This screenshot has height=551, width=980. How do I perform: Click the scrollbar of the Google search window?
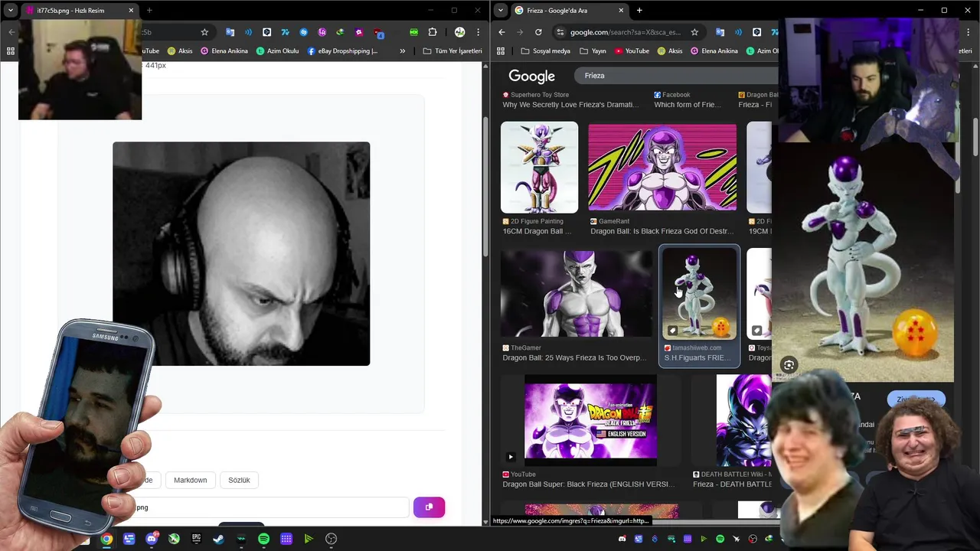(x=976, y=138)
